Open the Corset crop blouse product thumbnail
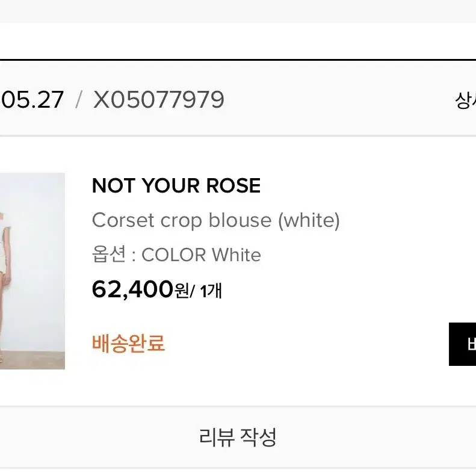The width and height of the screenshot is (476, 476). (x=32, y=271)
